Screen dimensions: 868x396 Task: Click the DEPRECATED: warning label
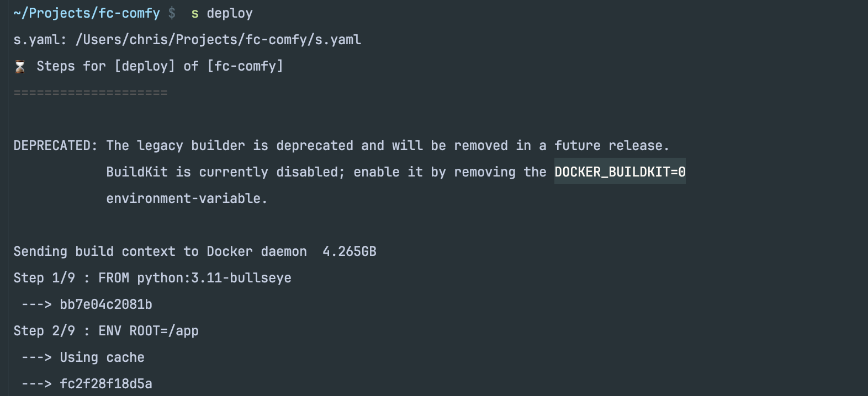coord(55,146)
